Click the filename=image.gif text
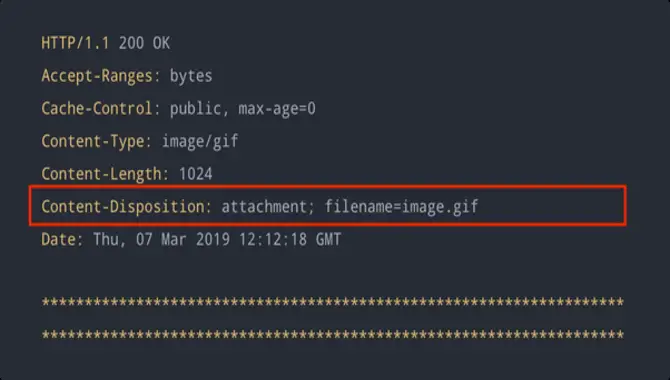The height and width of the screenshot is (380, 670). pos(401,206)
